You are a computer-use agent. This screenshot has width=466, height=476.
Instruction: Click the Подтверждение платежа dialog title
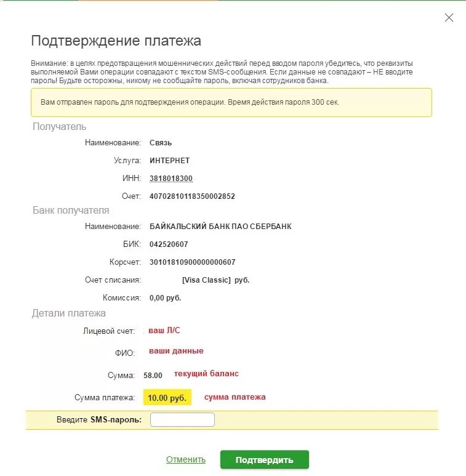tap(116, 41)
